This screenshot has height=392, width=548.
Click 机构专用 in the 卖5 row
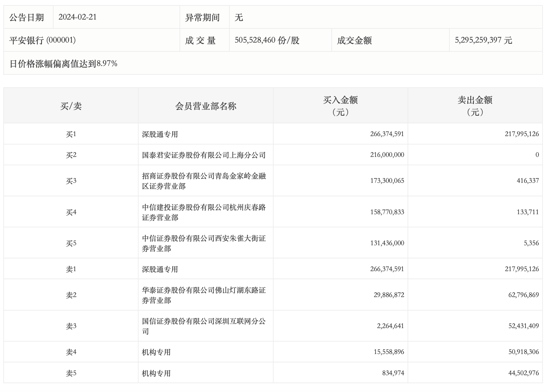pos(156,373)
